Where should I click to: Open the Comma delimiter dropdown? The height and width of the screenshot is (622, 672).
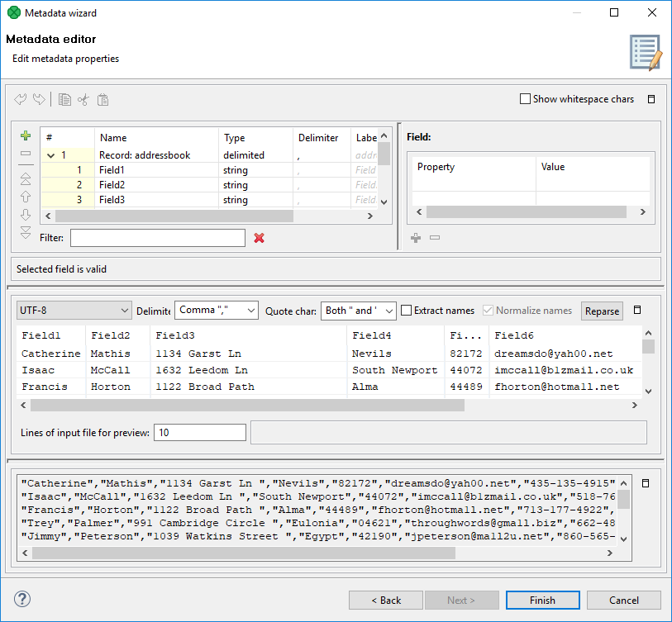coord(217,311)
